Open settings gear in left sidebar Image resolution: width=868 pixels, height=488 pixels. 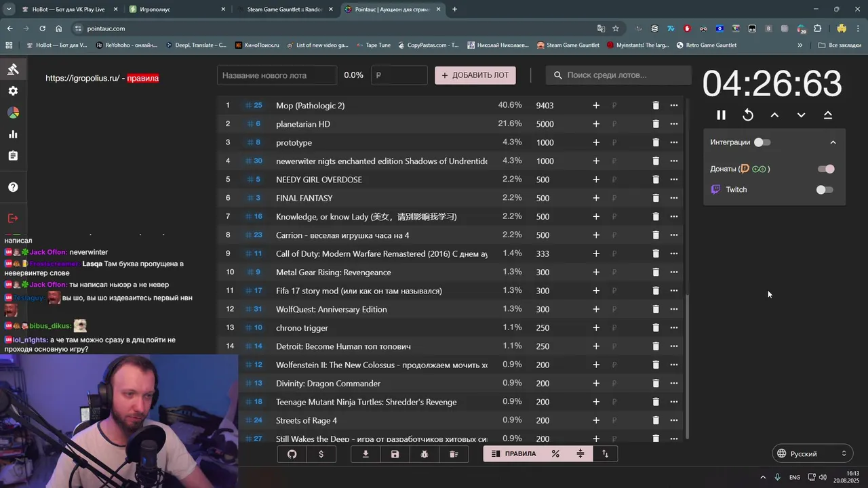(13, 91)
